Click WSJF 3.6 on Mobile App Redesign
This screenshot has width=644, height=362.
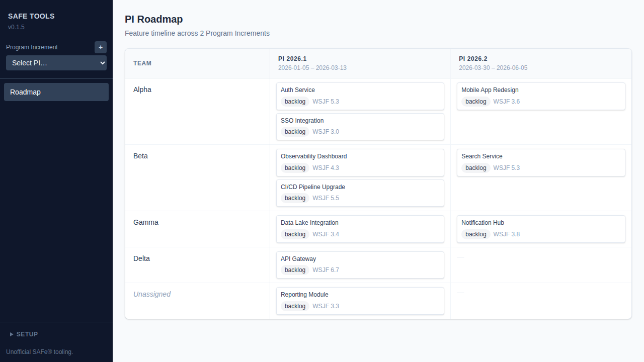pyautogui.click(x=506, y=102)
